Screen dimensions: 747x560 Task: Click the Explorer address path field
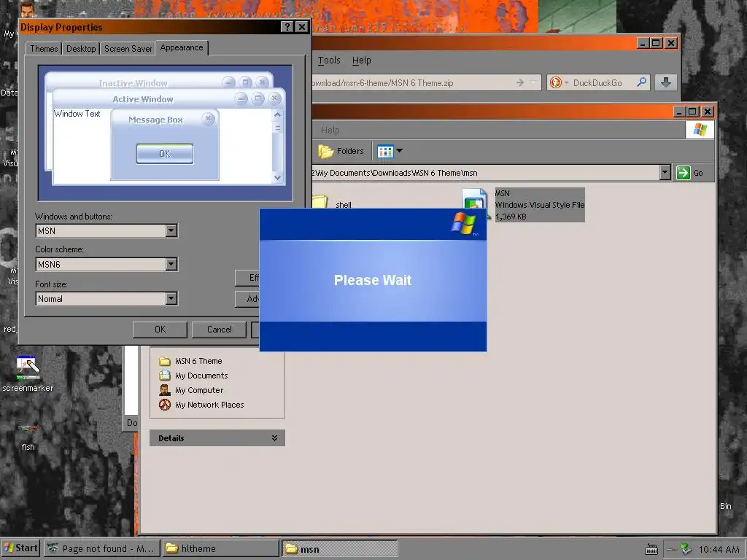[x=485, y=173]
